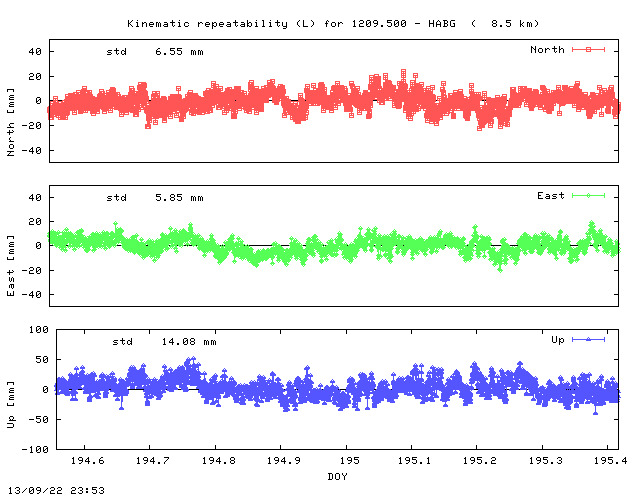The image size is (640, 496).
Task: Select the "Up" legend label
Action: [x=558, y=340]
